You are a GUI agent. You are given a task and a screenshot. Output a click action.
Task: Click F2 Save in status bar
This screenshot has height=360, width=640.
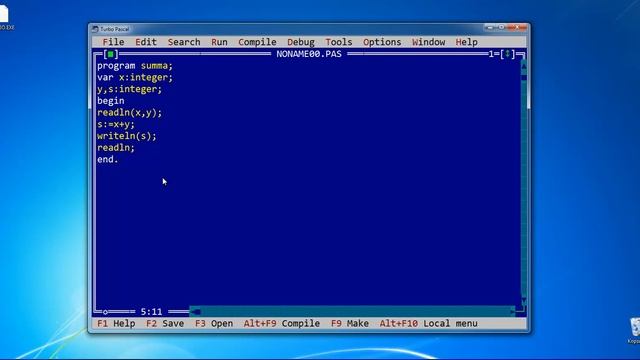tap(165, 324)
